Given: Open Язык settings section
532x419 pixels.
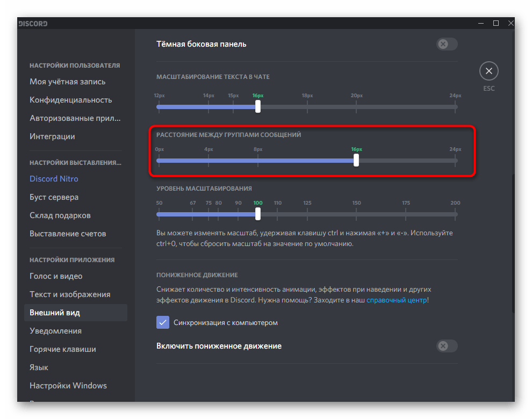Looking at the screenshot, I should pos(39,367).
